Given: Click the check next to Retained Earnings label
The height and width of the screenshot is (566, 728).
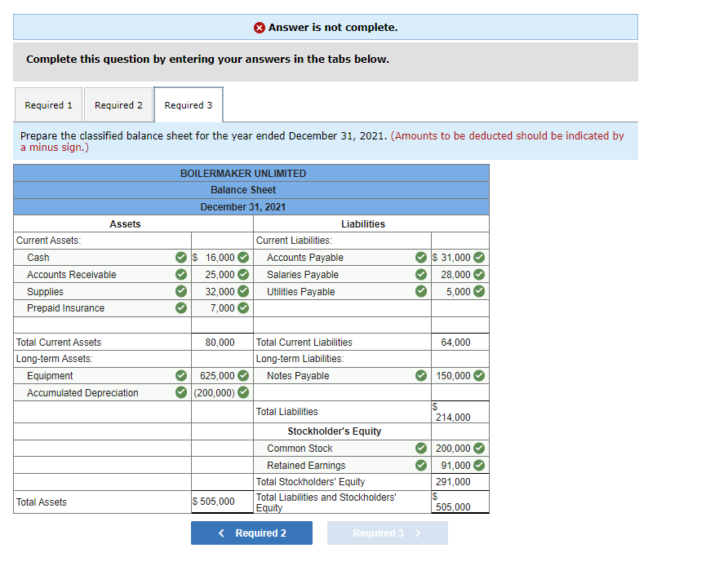Looking at the screenshot, I should pos(421,466).
